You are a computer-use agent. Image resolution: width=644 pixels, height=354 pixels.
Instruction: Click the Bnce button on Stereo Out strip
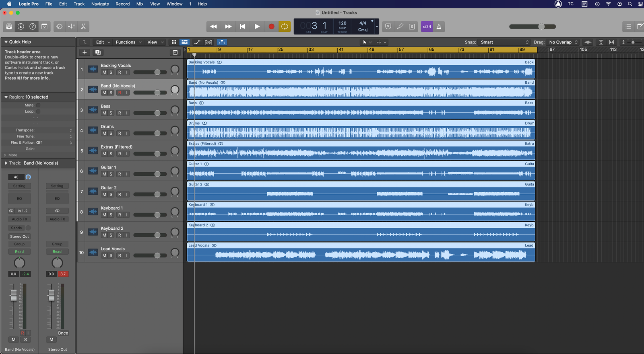(63, 333)
